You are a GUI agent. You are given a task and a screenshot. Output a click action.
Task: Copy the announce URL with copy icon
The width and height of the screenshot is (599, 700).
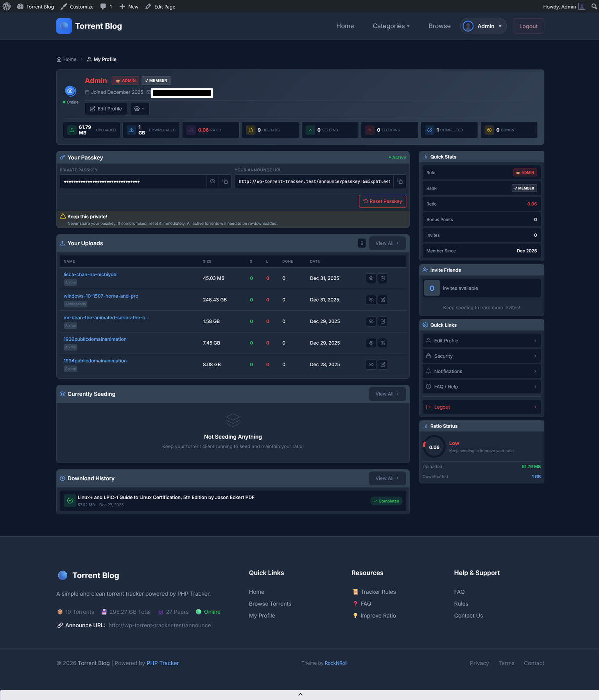400,181
